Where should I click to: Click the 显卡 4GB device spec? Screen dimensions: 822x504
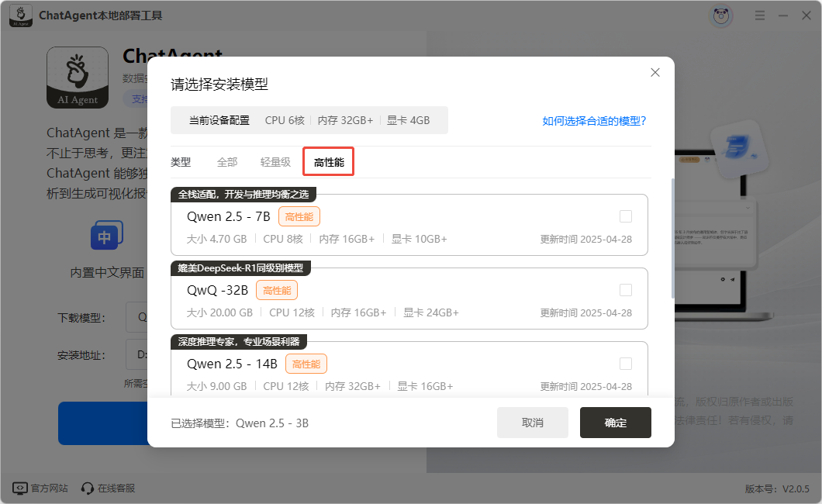tap(408, 120)
